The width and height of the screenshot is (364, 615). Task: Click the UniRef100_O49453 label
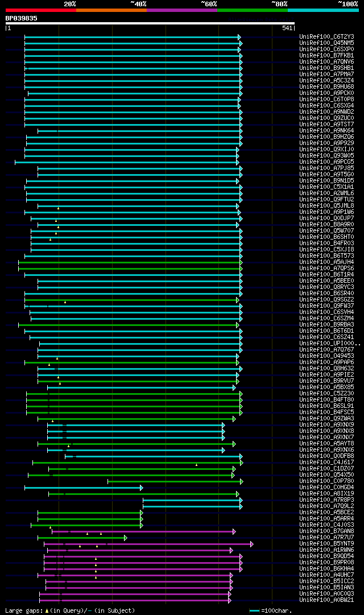coord(326,356)
